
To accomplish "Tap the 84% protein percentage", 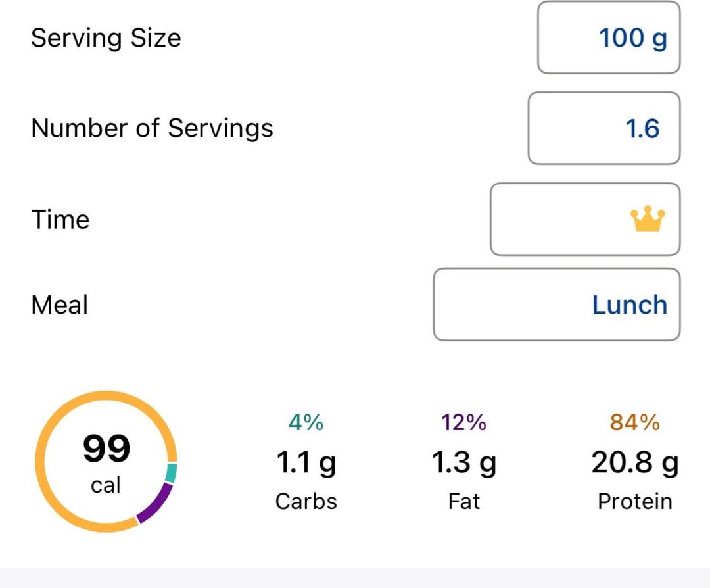I will pos(635,422).
